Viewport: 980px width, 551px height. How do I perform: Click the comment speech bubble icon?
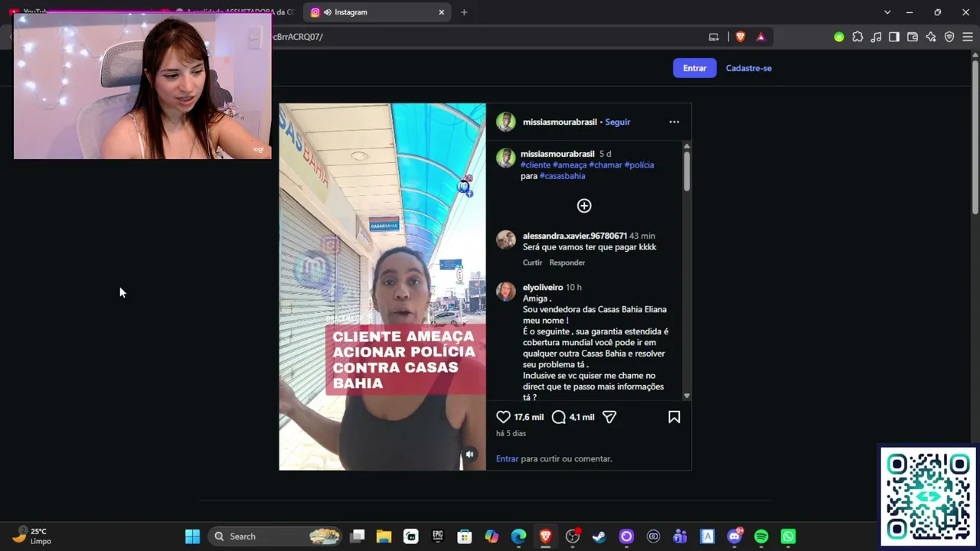coord(559,417)
